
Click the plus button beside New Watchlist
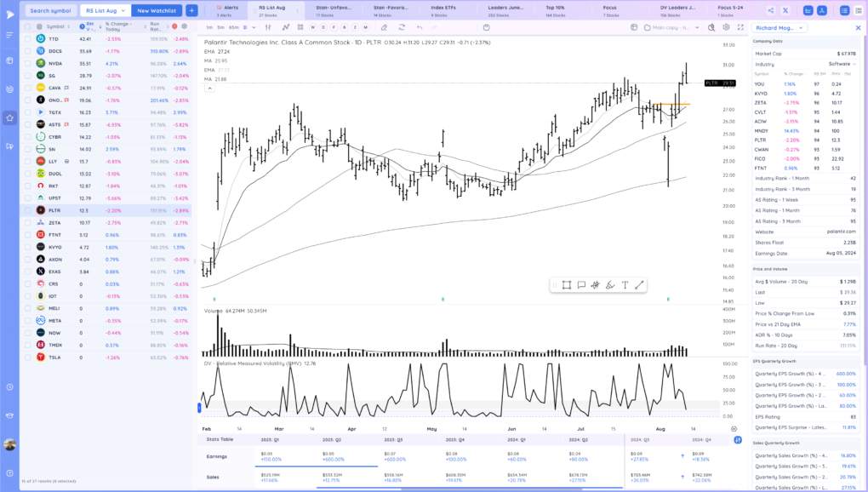[191, 10]
